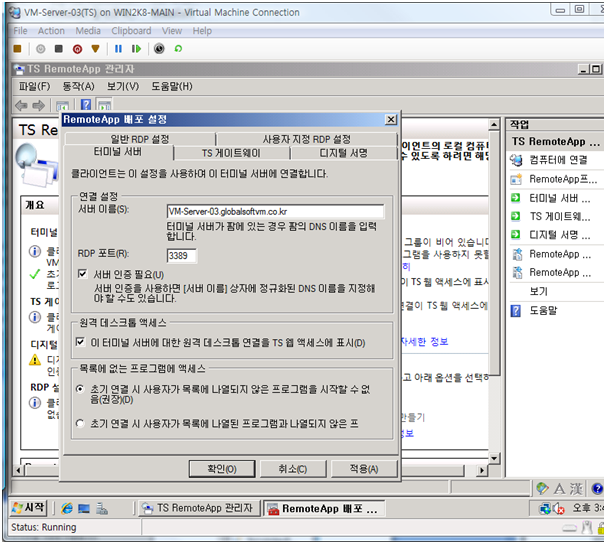The width and height of the screenshot is (606, 544).
Task: Click the back arrow in TS RemoteApp manager
Action: pyautogui.click(x=21, y=105)
